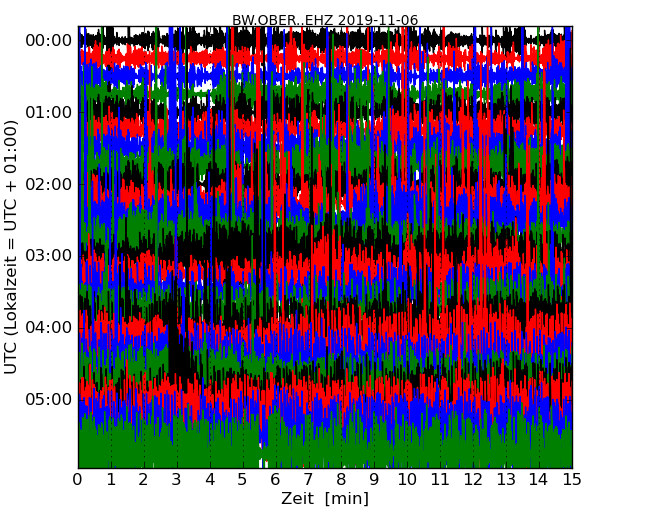
Task: Click x-axis tick label 12
Action: pos(473,480)
